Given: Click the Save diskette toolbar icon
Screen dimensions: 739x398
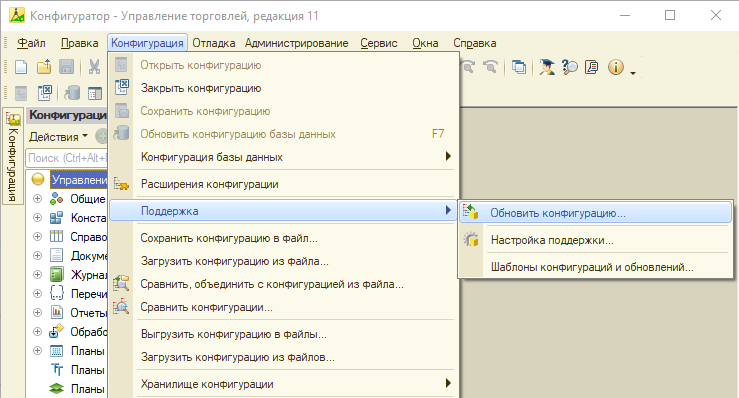Looking at the screenshot, I should 66,67.
